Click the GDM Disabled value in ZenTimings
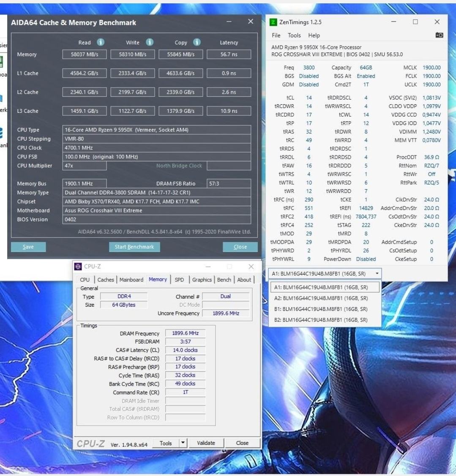This screenshot has height=476, width=456. (x=309, y=84)
